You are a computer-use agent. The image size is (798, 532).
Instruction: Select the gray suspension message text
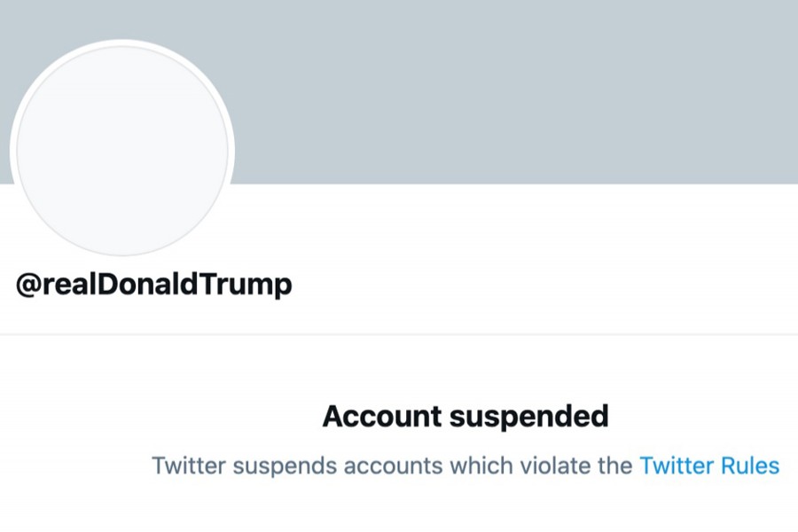390,465
